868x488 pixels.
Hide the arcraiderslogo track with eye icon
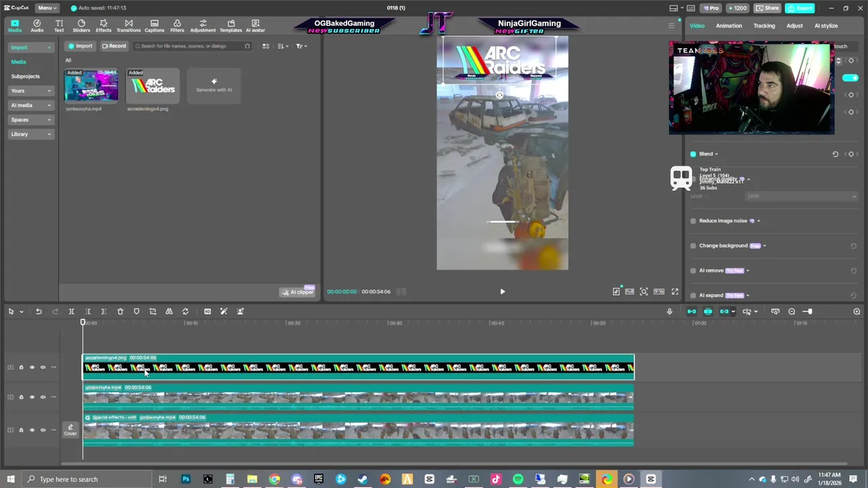32,367
